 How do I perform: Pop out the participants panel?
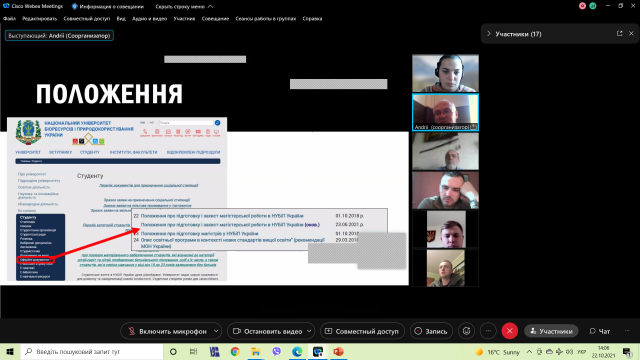(x=620, y=33)
